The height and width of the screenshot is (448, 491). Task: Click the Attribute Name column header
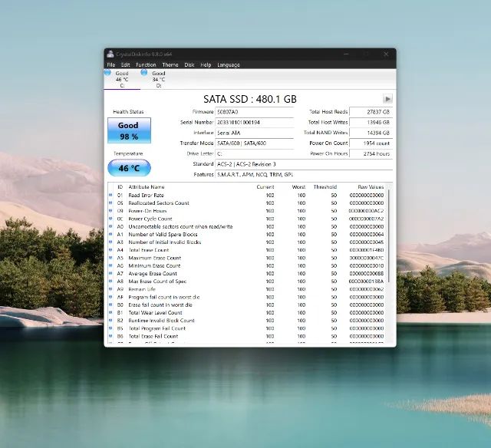(147, 187)
